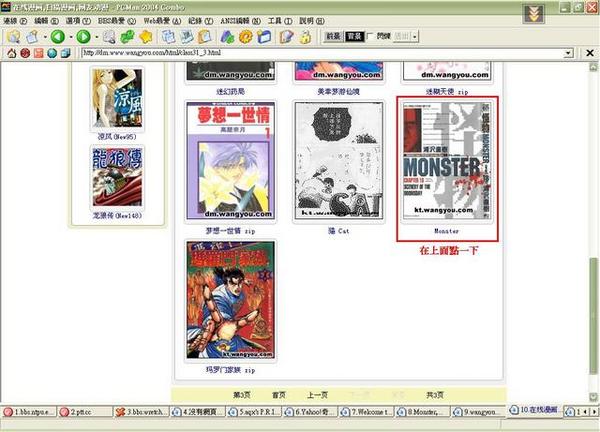Click the new connection page icon
The image size is (600, 432).
33,37
